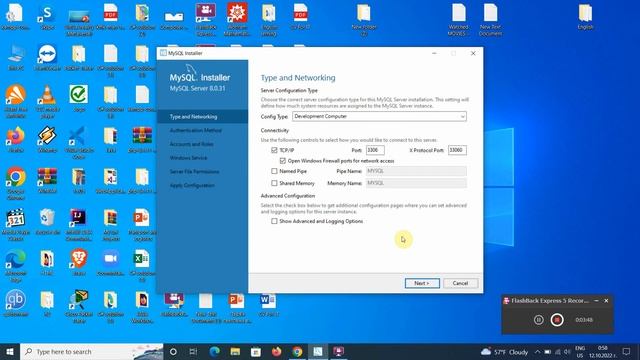The height and width of the screenshot is (360, 640).
Task: Click the FlashBack recorder taskbar icon
Action: click(338, 351)
